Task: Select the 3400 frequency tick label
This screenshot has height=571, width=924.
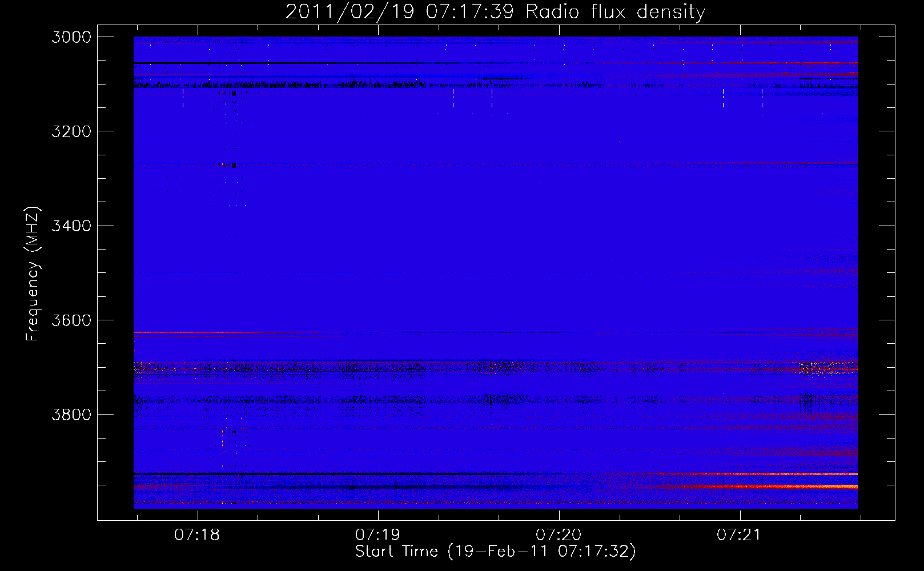Action: pyautogui.click(x=71, y=226)
